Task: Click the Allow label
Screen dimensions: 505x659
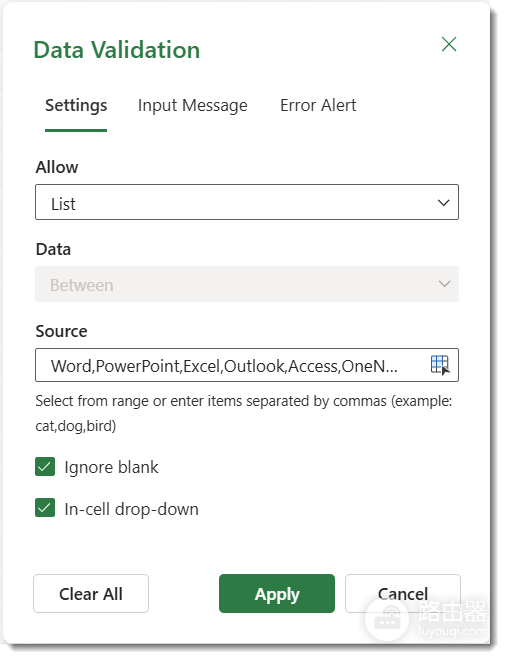Action: tap(58, 169)
